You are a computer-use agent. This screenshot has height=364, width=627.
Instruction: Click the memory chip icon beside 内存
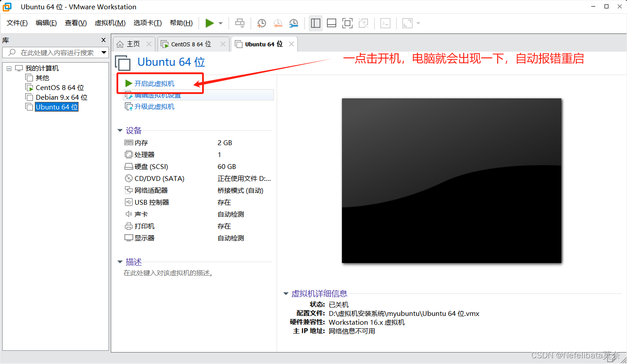pos(129,143)
